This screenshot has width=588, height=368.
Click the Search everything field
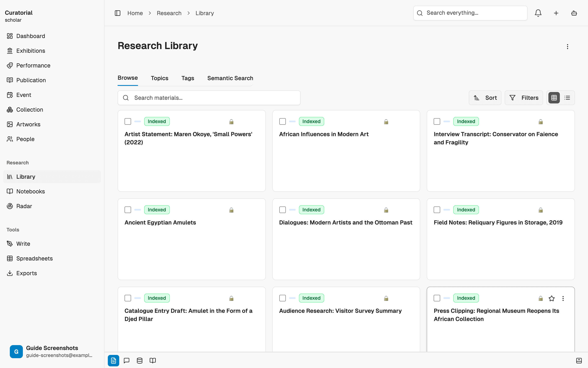point(470,13)
